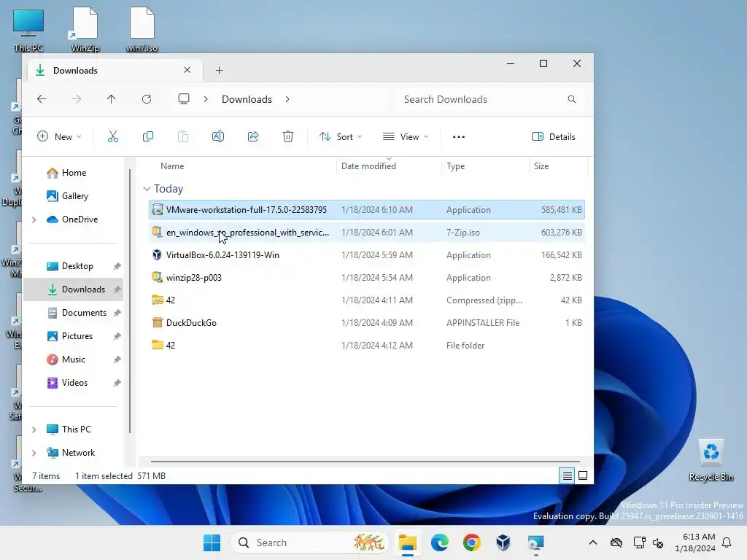Open the Recycle Bin on desktop
Viewport: 747px width, 560px height.
[711, 461]
